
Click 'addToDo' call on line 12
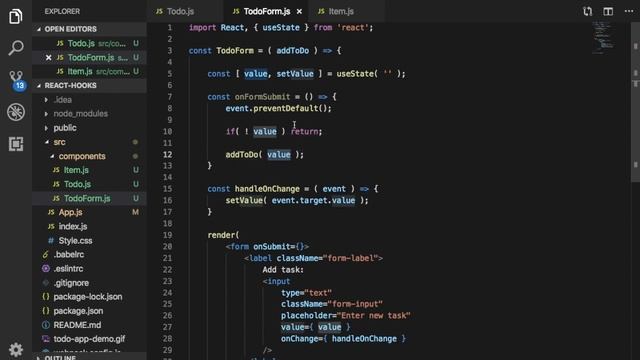point(242,154)
